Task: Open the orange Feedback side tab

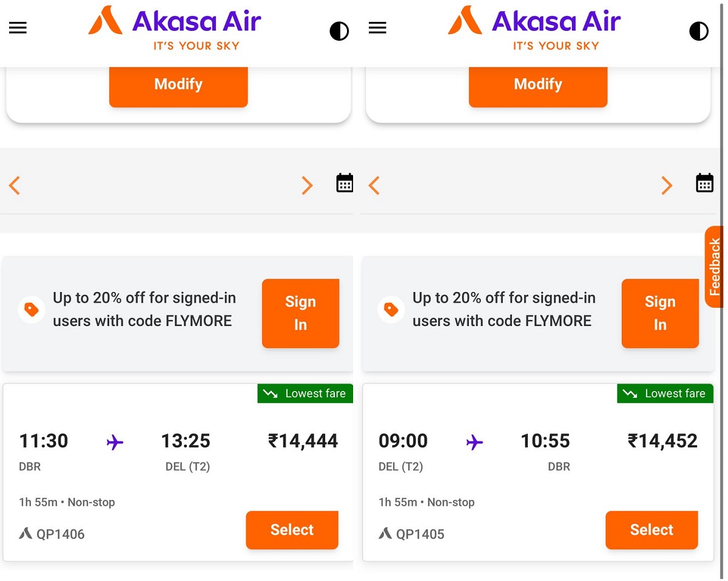Action: [715, 267]
